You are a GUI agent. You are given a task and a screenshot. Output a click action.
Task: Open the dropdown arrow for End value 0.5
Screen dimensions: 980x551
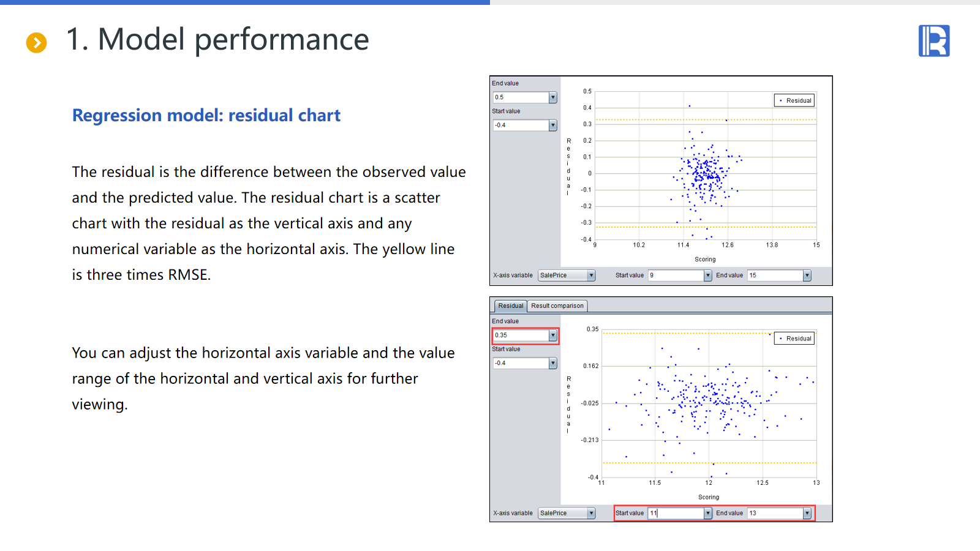pos(552,97)
